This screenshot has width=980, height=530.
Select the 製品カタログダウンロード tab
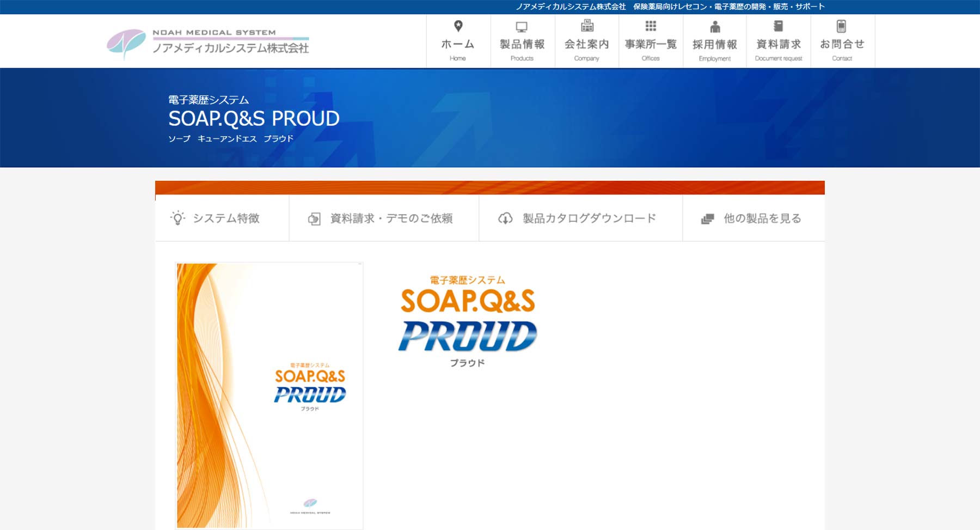(580, 218)
